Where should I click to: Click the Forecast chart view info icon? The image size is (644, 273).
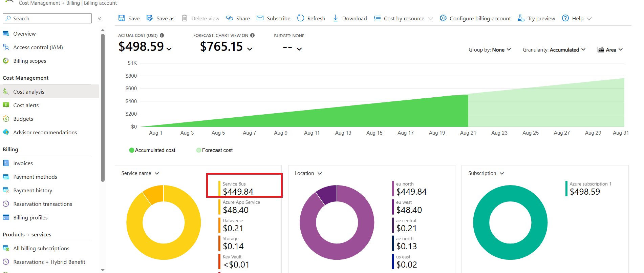point(253,35)
